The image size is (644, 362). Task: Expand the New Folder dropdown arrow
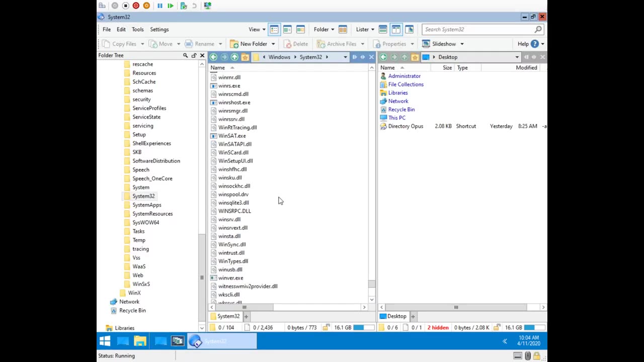273,44
